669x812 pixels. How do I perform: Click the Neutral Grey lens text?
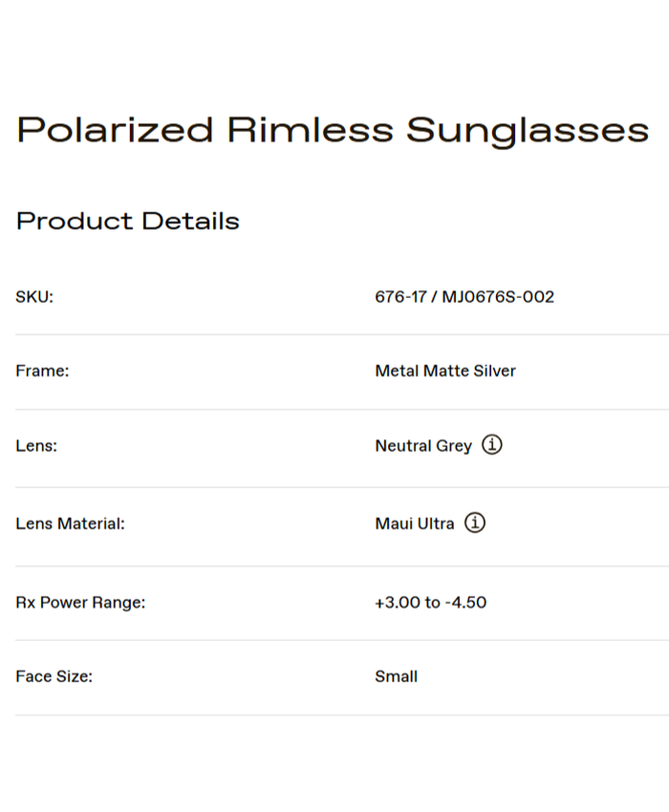[x=423, y=446]
